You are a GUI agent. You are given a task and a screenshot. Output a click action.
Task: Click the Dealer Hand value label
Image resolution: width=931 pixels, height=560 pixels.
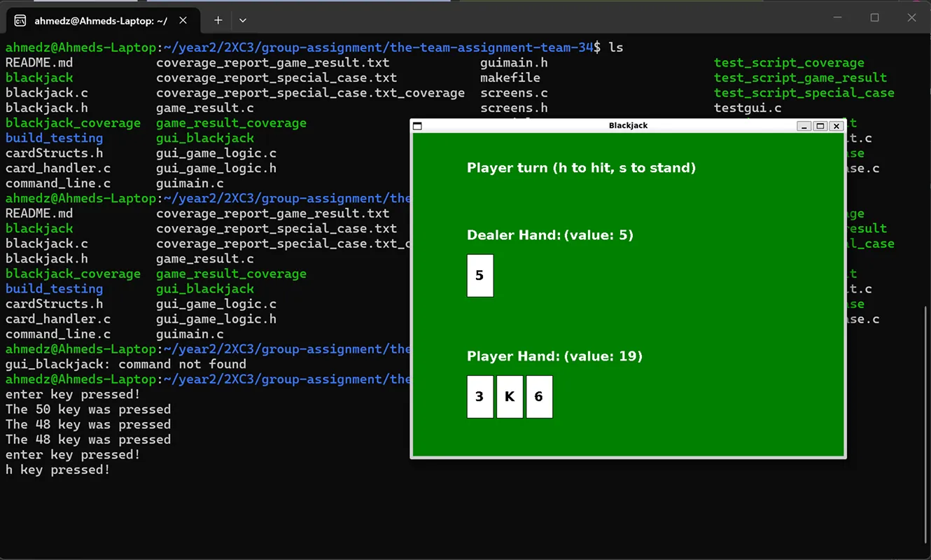549,234
